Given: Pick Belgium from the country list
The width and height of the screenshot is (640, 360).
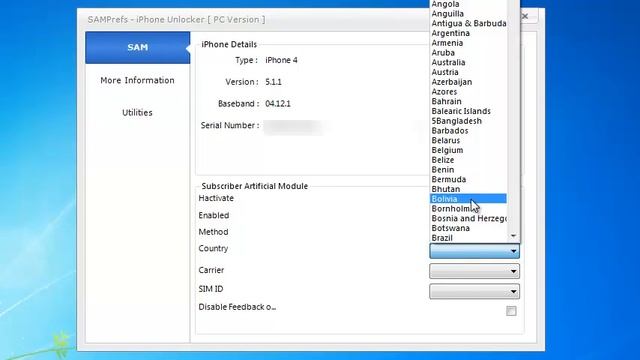Looking at the screenshot, I should pos(469,150).
